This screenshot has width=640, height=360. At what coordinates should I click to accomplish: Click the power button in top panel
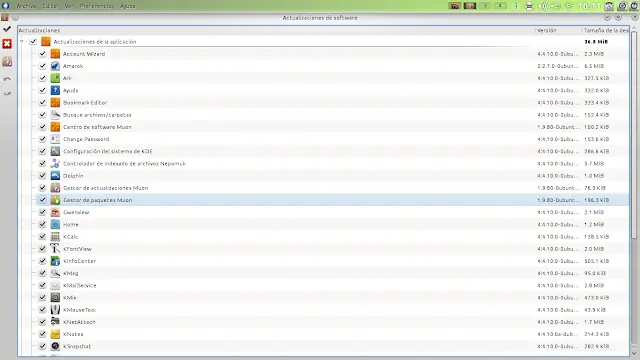pyautogui.click(x=635, y=6)
